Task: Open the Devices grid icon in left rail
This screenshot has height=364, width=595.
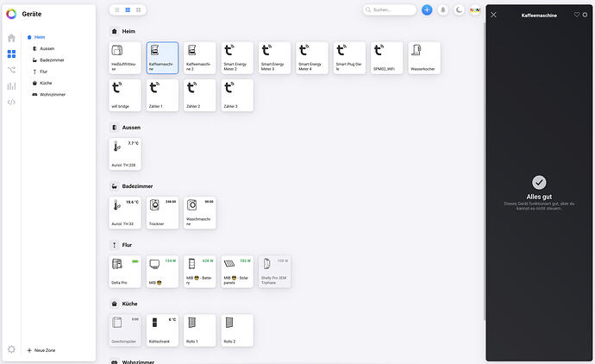Action: tap(11, 53)
